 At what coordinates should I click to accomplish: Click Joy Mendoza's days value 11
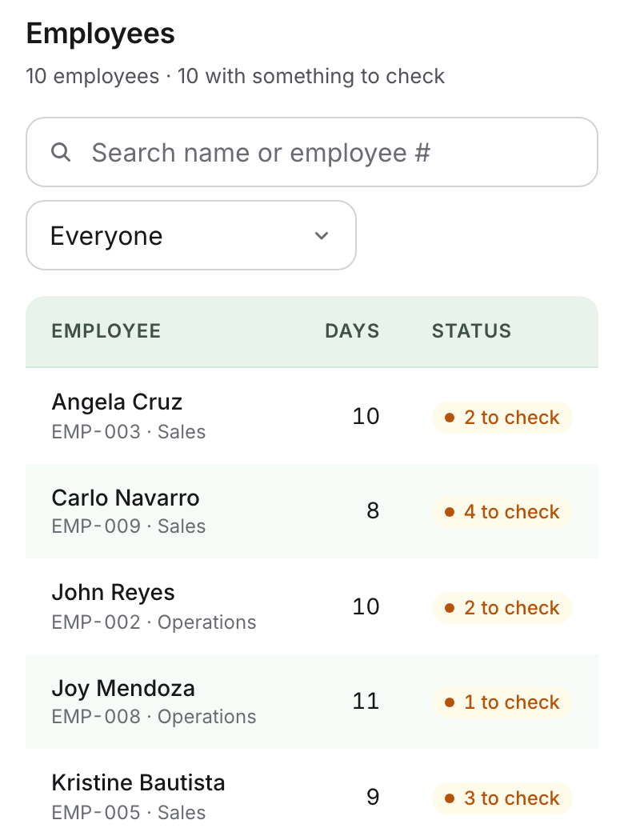pos(366,701)
